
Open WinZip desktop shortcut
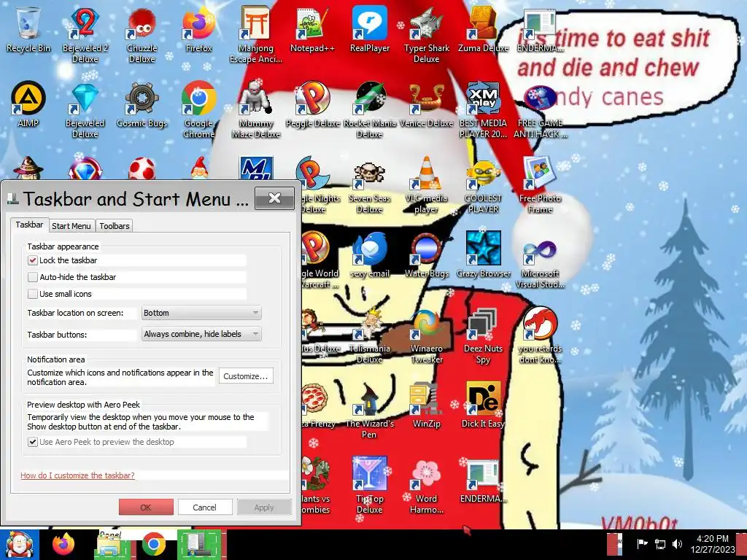426,405
